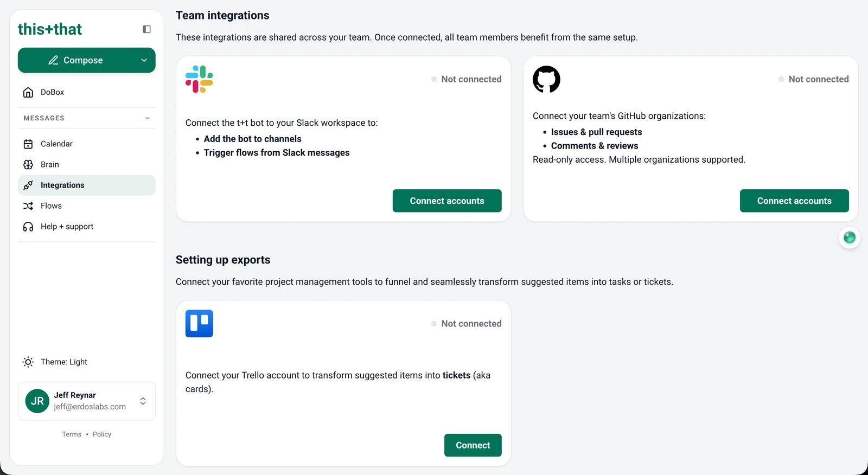Image resolution: width=868 pixels, height=475 pixels.
Task: Click the Brain icon
Action: click(28, 164)
